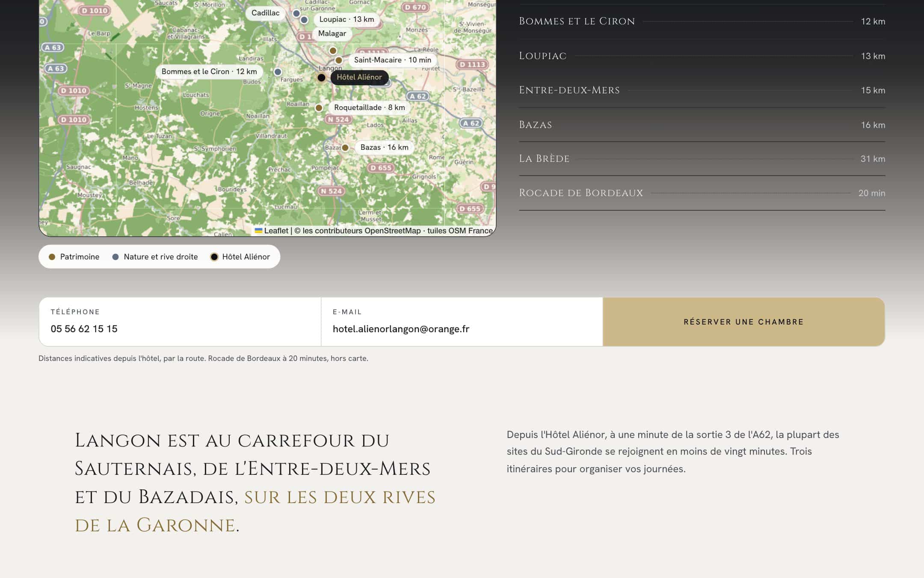Select the Nature et rive droite legend entry
This screenshot has width=924, height=578.
pyautogui.click(x=155, y=257)
